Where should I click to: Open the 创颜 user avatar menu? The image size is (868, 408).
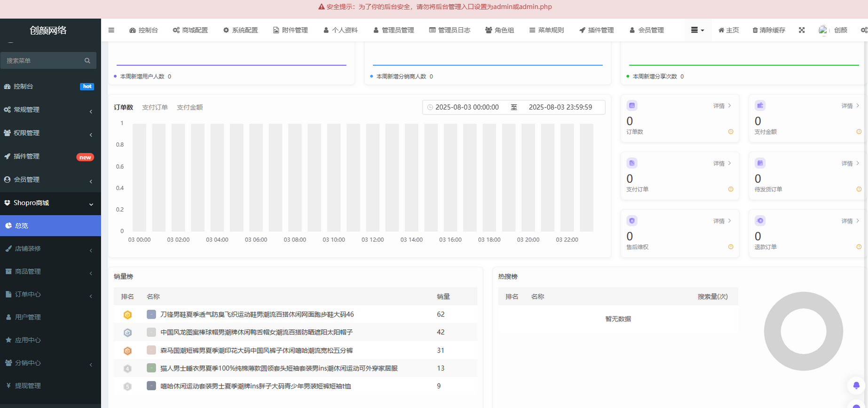click(833, 30)
